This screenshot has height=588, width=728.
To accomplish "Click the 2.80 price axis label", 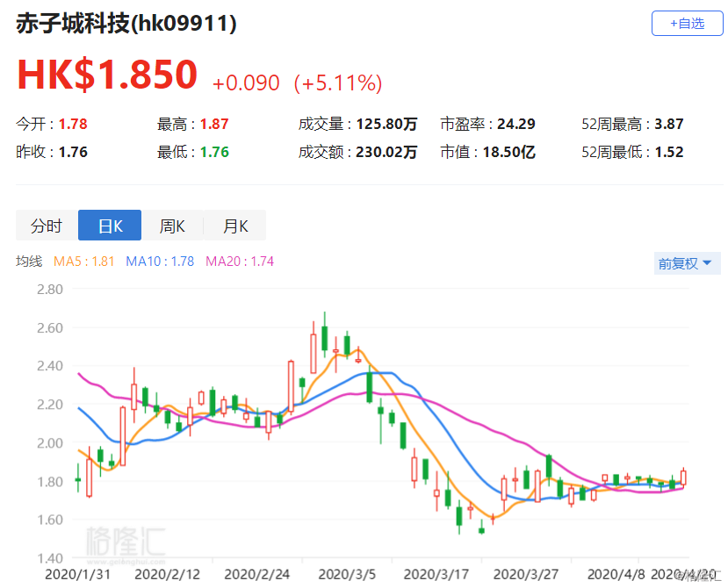I will click(x=50, y=290).
